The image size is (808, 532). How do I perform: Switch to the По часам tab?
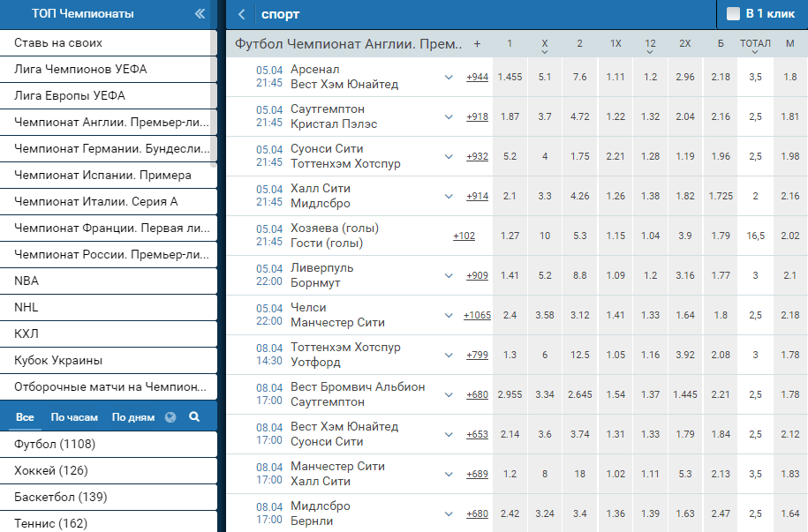tap(72, 417)
